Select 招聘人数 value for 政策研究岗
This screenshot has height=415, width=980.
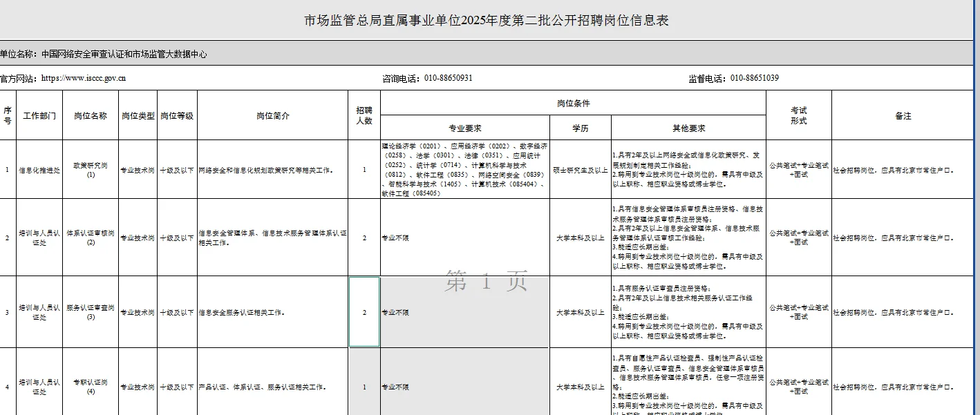(364, 169)
